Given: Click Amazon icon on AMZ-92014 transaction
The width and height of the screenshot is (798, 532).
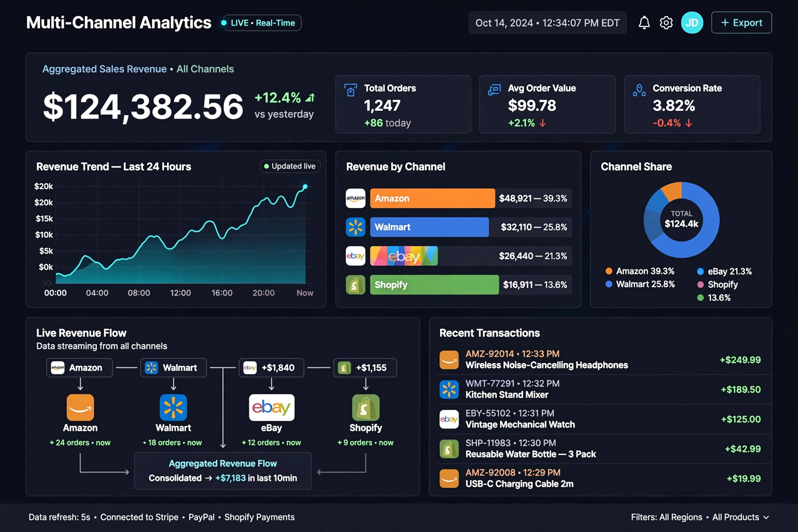Looking at the screenshot, I should tap(449, 360).
